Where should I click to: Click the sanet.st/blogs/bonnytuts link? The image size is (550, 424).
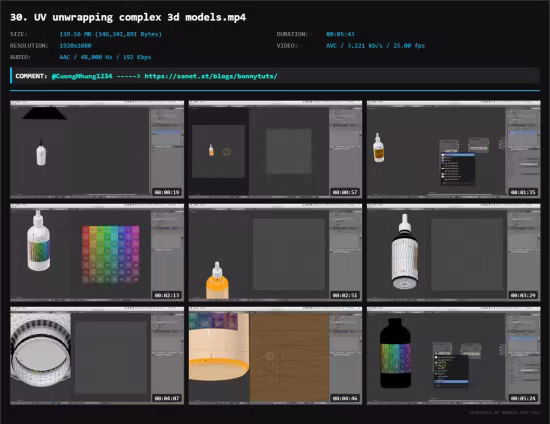coord(211,76)
